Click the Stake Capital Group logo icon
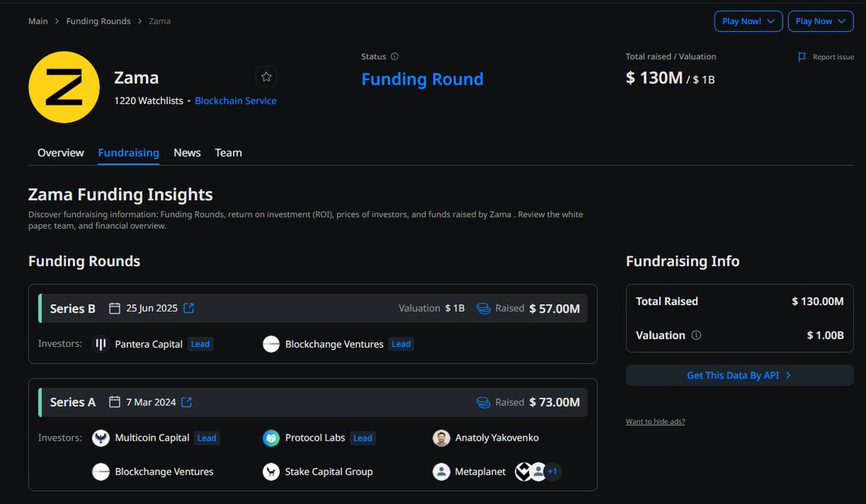This screenshot has height=504, width=866. (271, 472)
